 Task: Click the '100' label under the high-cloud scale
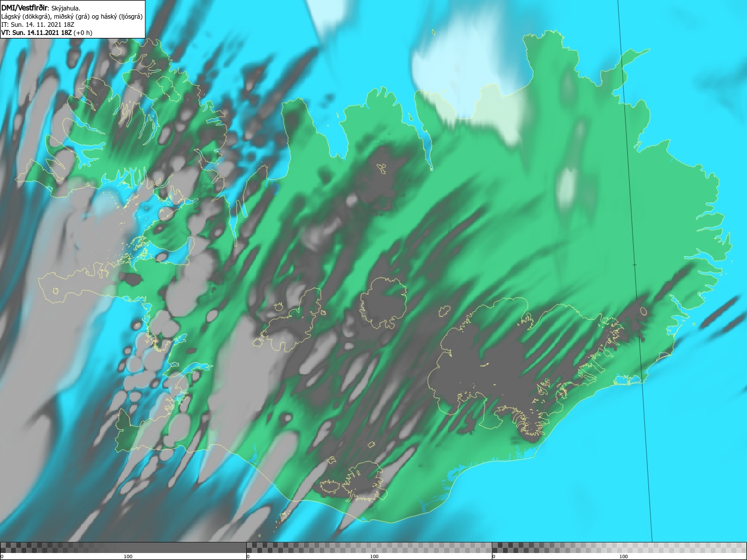tap(623, 556)
